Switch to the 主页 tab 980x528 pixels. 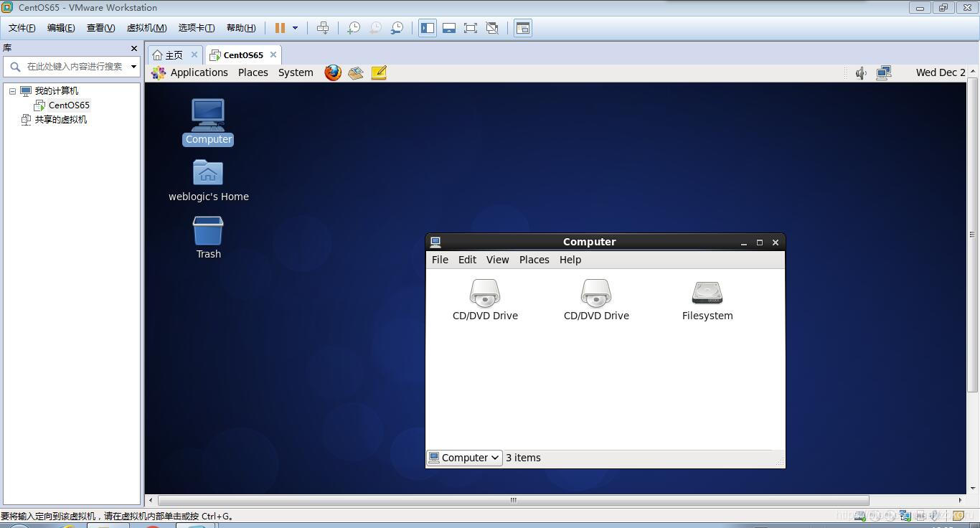coord(174,55)
